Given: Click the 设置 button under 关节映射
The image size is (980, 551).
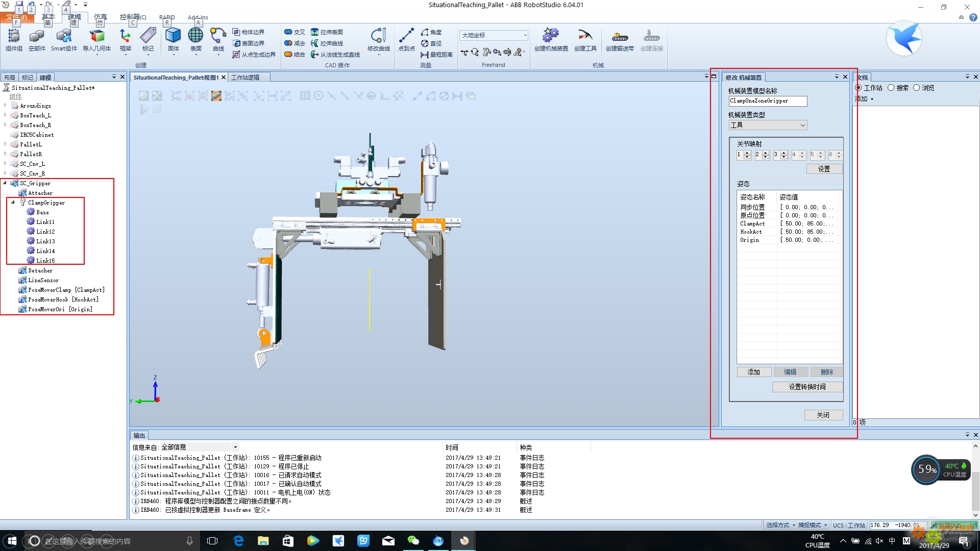Looking at the screenshot, I should (824, 169).
